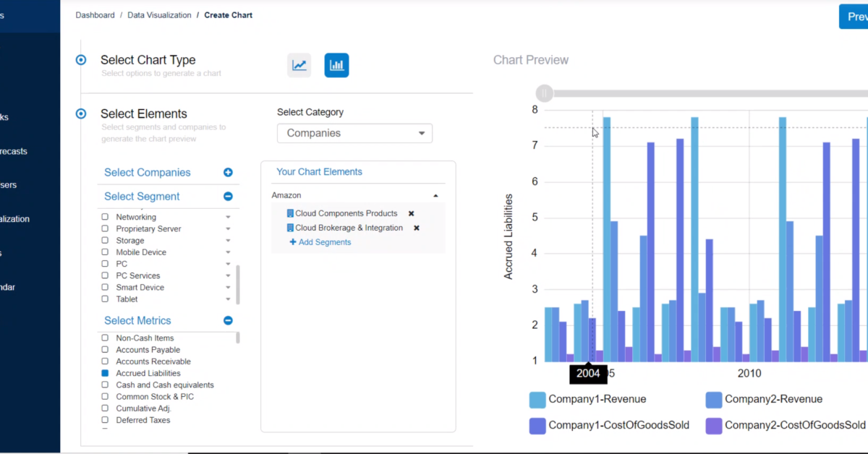Collapse Select Metrics with minus icon
868x454 pixels.
228,320
